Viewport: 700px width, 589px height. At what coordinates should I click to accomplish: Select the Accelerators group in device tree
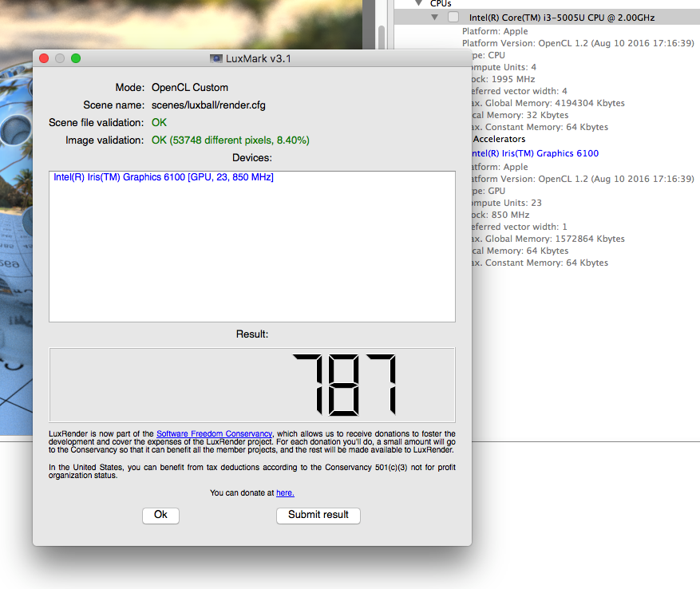(x=499, y=140)
